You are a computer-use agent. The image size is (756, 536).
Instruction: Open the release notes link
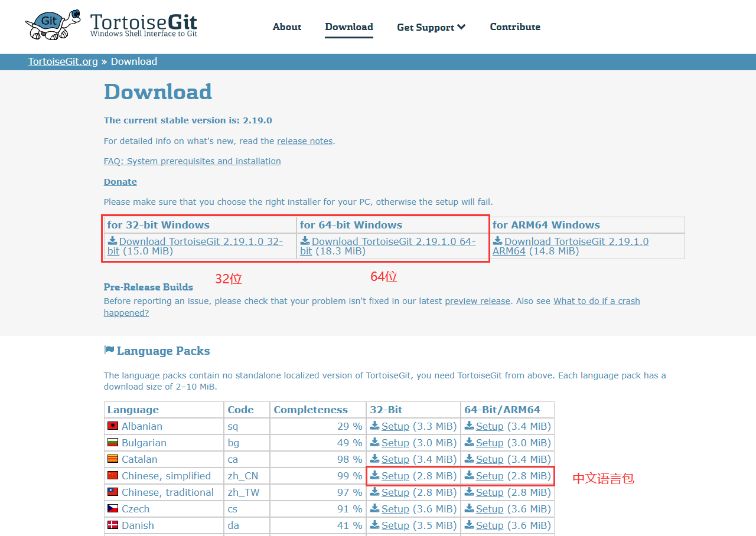tap(305, 141)
